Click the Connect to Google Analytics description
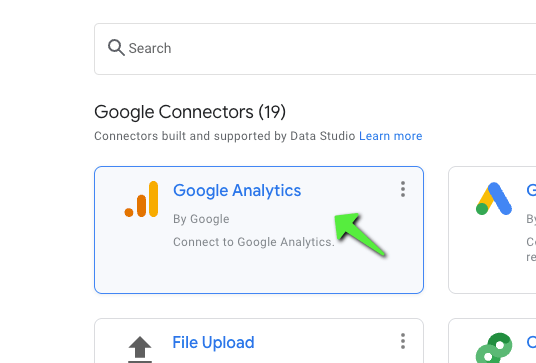This screenshot has width=536, height=363. 254,242
